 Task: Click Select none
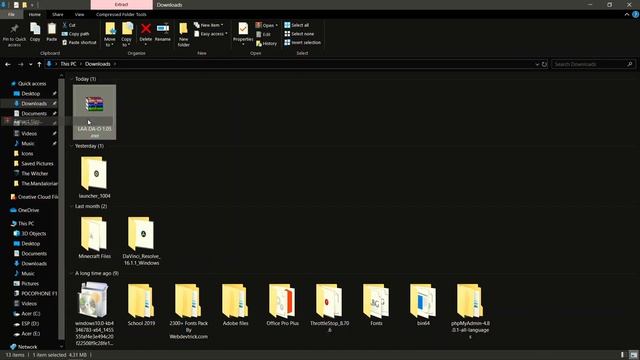click(x=299, y=34)
